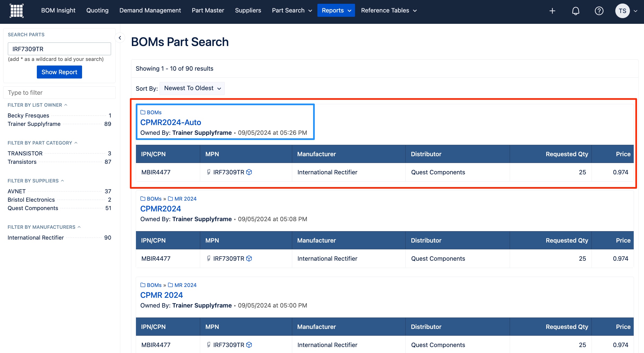Collapse the Filter By Suppliers section

36,181
